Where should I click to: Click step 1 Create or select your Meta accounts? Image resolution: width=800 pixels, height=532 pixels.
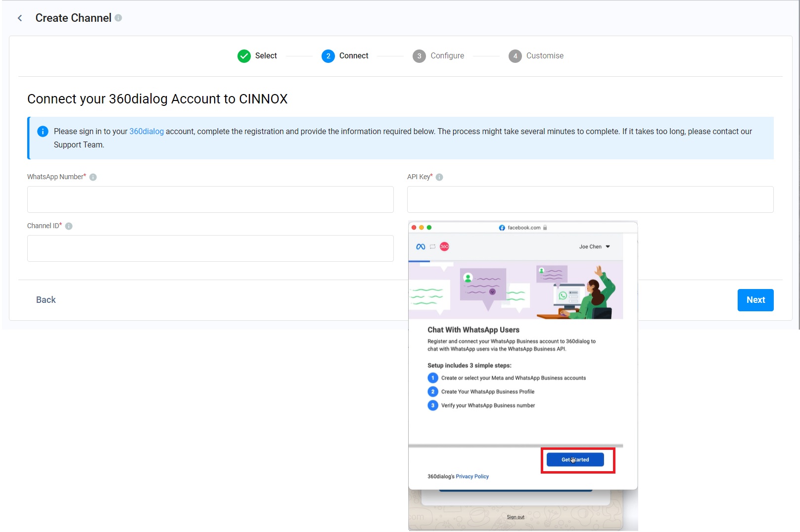pos(507,378)
